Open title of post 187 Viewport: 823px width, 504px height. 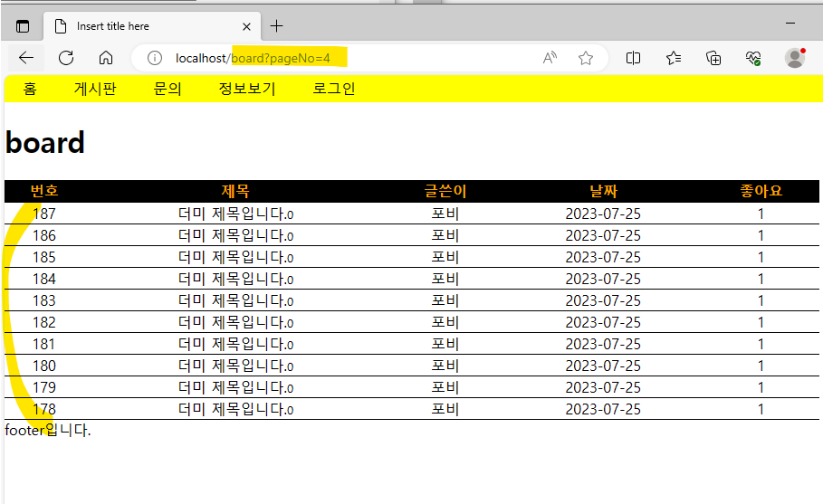[x=235, y=214]
